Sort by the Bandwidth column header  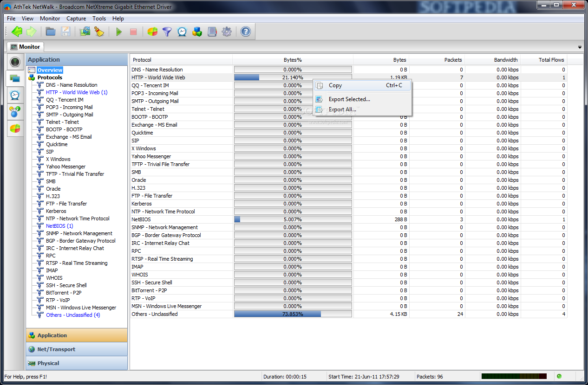click(x=492, y=60)
